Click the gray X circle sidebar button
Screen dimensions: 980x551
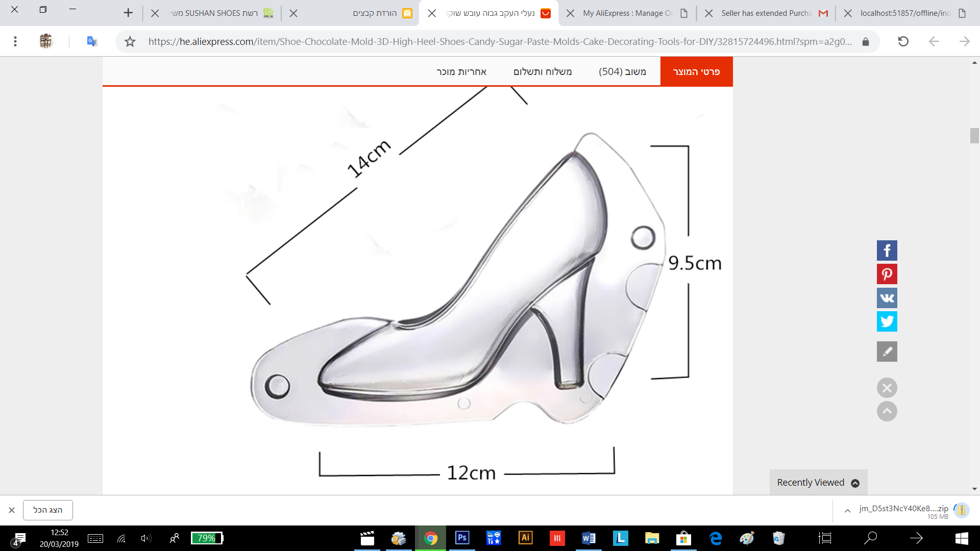[x=887, y=388]
